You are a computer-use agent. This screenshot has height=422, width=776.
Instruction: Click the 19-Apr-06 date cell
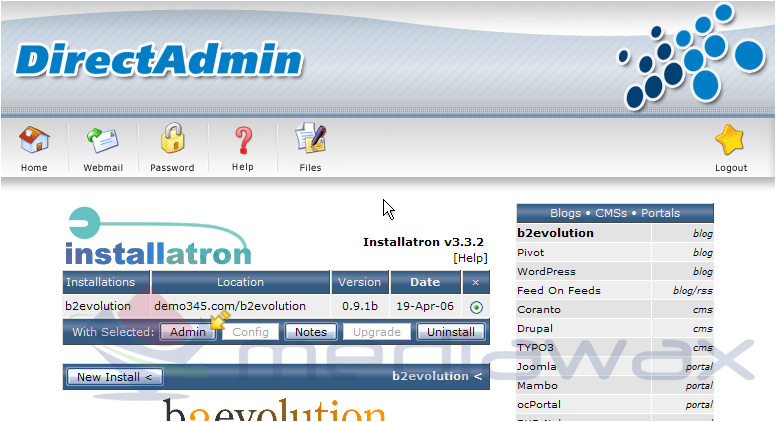[x=425, y=306]
